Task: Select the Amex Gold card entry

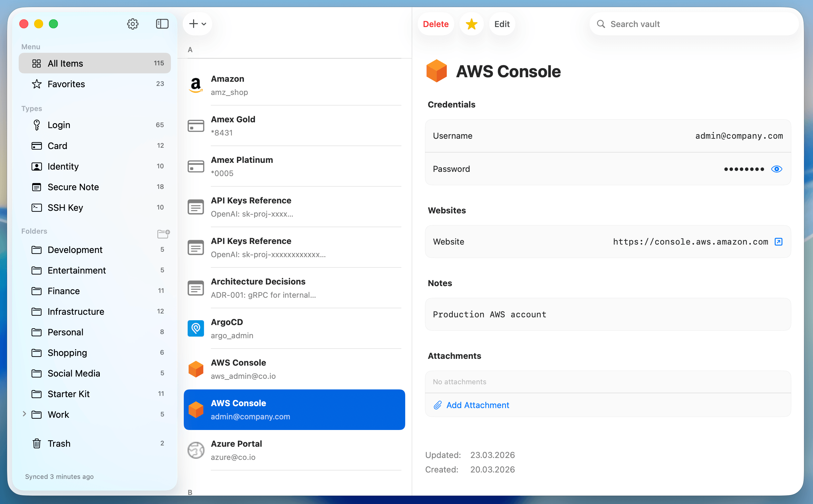Action: point(294,126)
